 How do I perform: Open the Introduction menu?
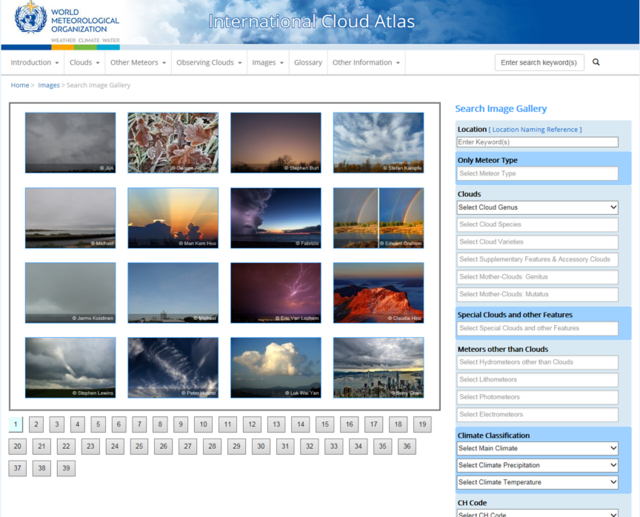(34, 62)
